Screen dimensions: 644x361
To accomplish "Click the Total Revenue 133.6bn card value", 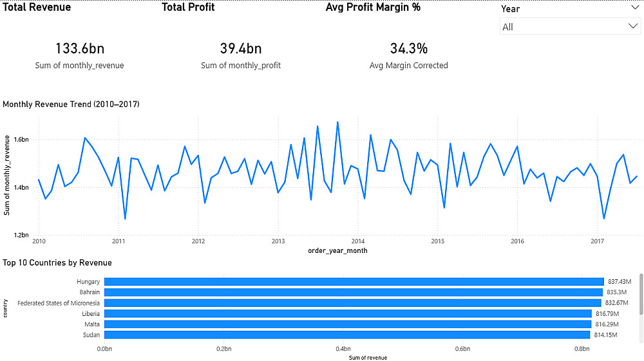I will pyautogui.click(x=79, y=48).
